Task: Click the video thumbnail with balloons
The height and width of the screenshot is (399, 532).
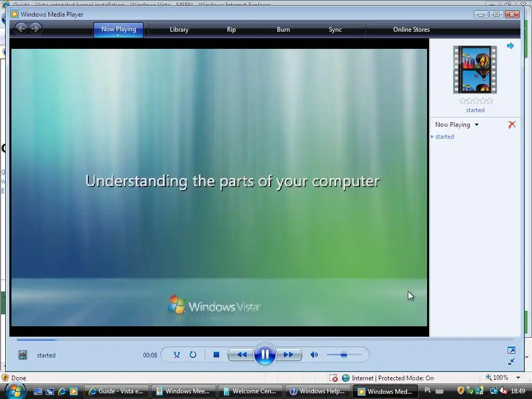Action: pos(475,70)
